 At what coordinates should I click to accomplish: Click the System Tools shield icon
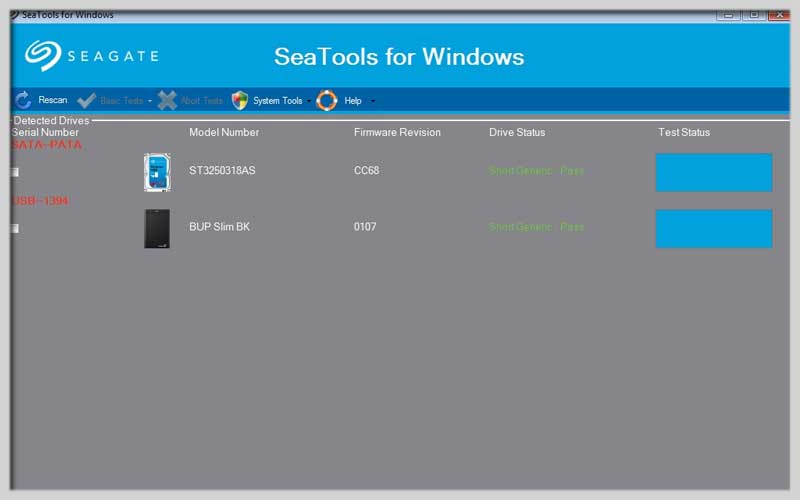240,101
